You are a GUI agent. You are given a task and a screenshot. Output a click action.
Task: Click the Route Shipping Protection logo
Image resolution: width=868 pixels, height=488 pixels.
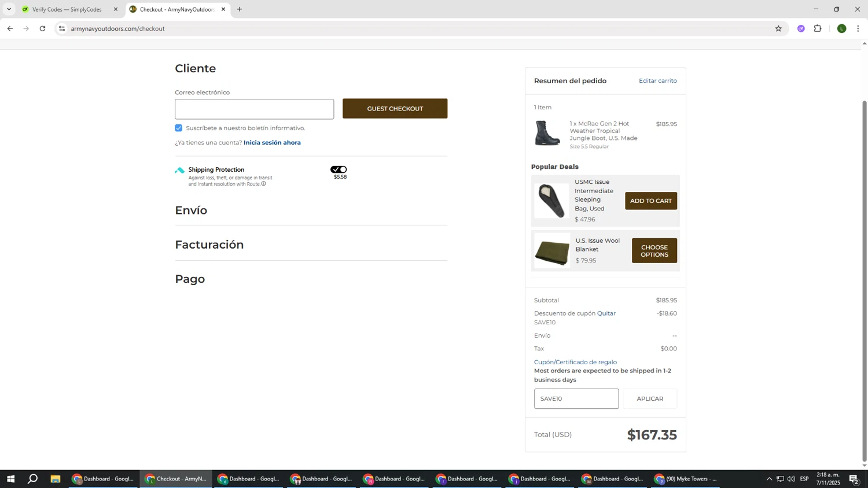click(180, 170)
